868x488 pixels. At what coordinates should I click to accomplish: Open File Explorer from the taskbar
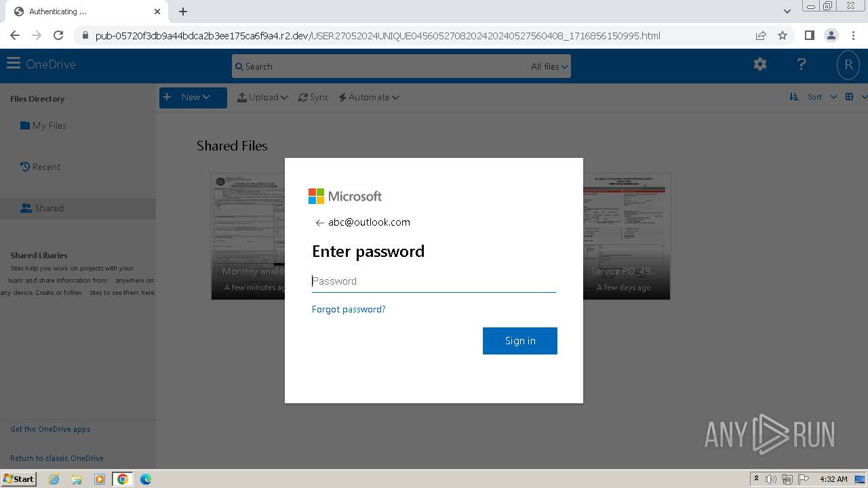point(77,479)
